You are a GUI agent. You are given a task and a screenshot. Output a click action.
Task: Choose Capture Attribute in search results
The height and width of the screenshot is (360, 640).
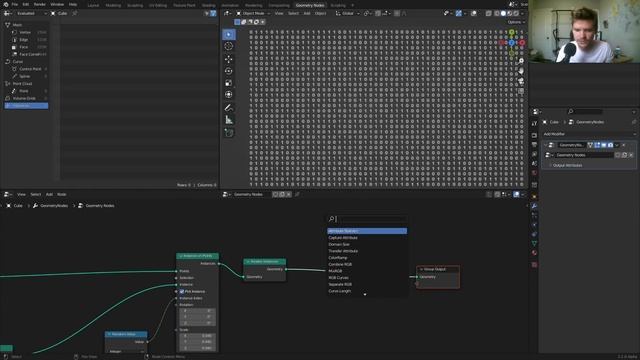click(367, 238)
